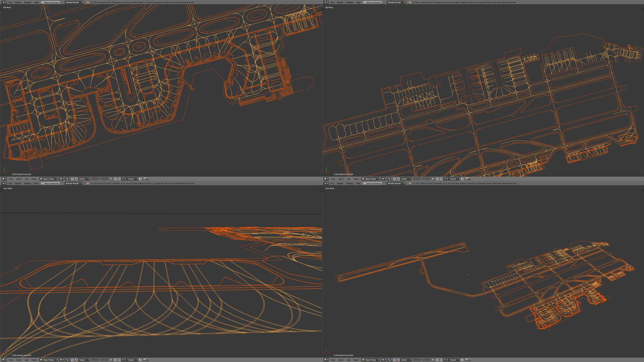Open Blender Render engine dropdown in top-right info header
This screenshot has height=362, width=644.
pyautogui.click(x=396, y=2)
